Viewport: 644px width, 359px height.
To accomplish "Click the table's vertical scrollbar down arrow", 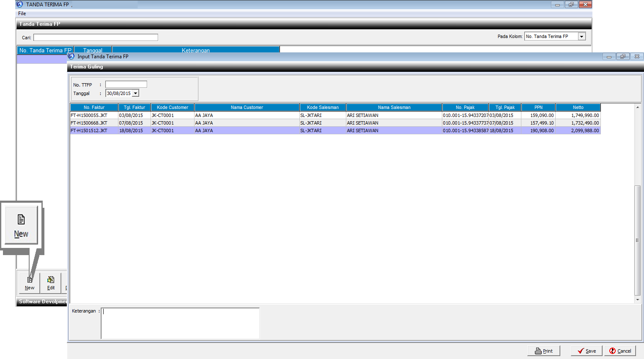I will [638, 299].
